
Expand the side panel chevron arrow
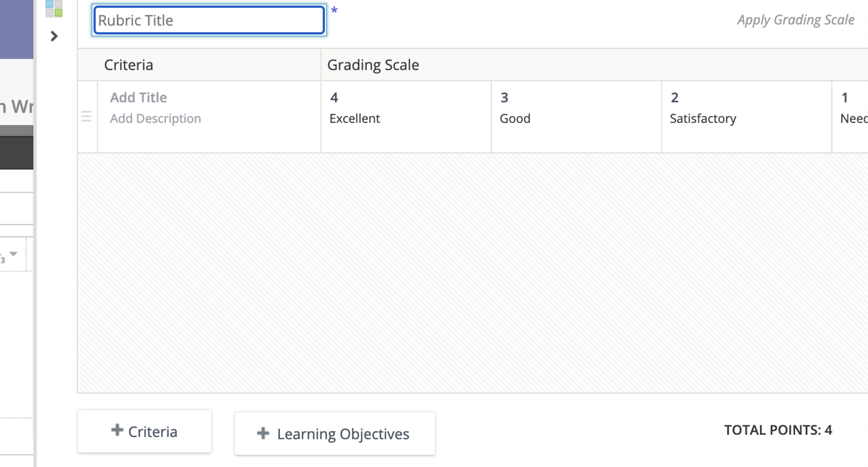54,36
